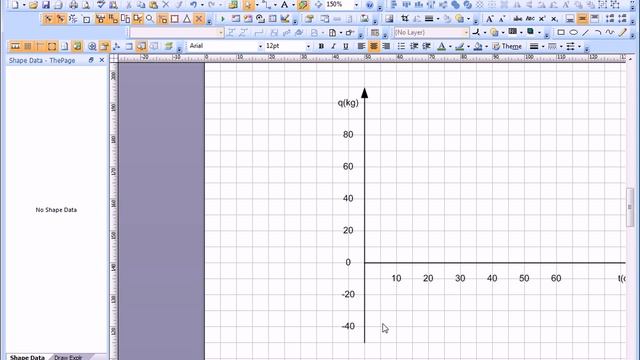Click the '60' label on the horizontal axis
The width and height of the screenshot is (640, 360).
click(556, 278)
